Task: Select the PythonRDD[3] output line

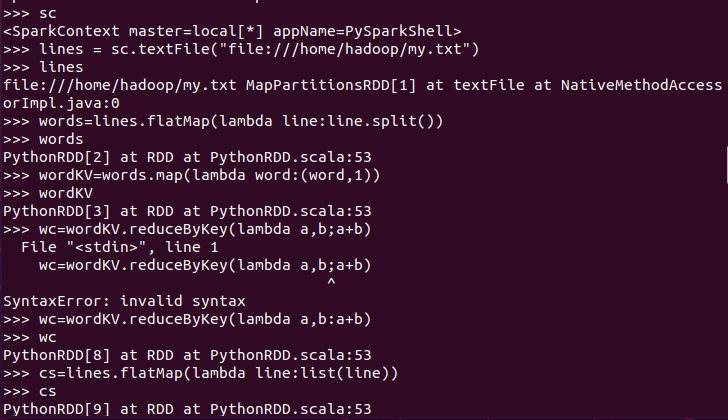Action: (x=187, y=211)
